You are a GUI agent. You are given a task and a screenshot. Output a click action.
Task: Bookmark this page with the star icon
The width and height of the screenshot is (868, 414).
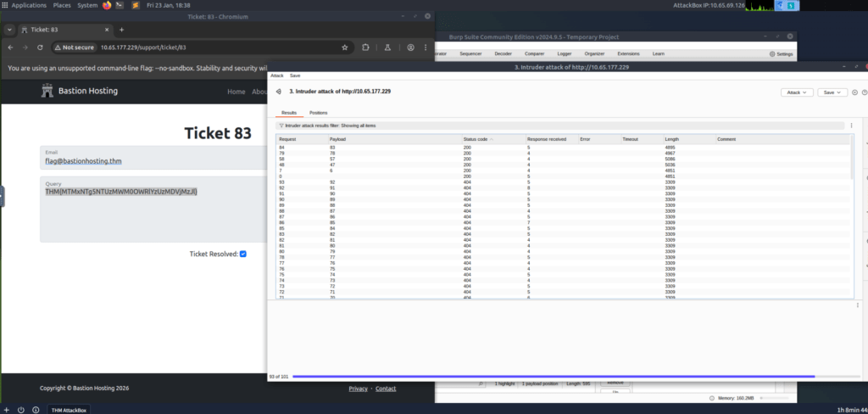(345, 48)
